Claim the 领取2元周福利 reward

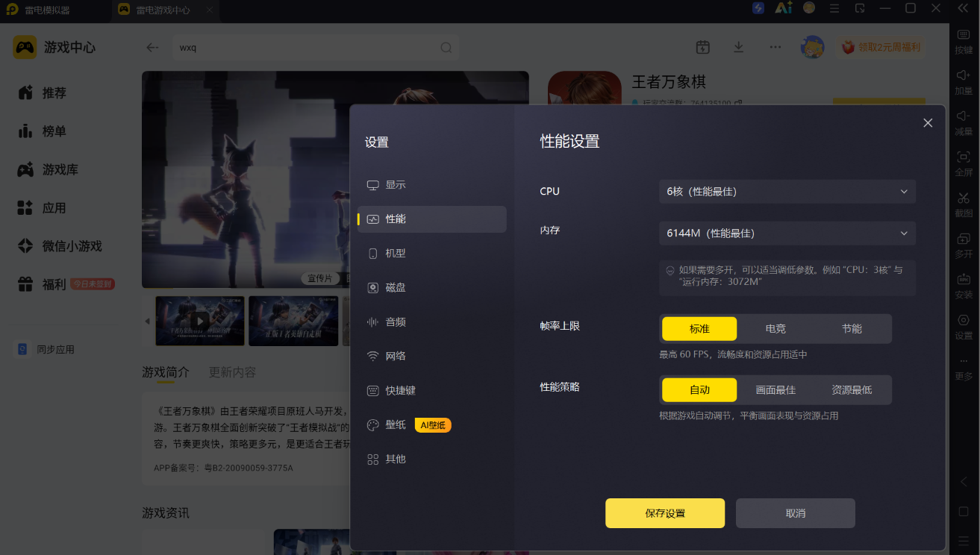coord(881,47)
